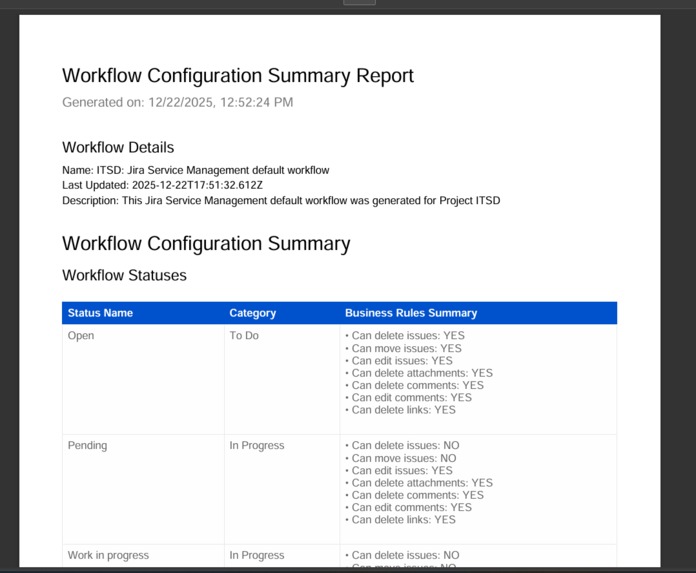This screenshot has width=696, height=573.
Task: Click 'Can delete issues: NO' in Work in progress row
Action: point(402,555)
